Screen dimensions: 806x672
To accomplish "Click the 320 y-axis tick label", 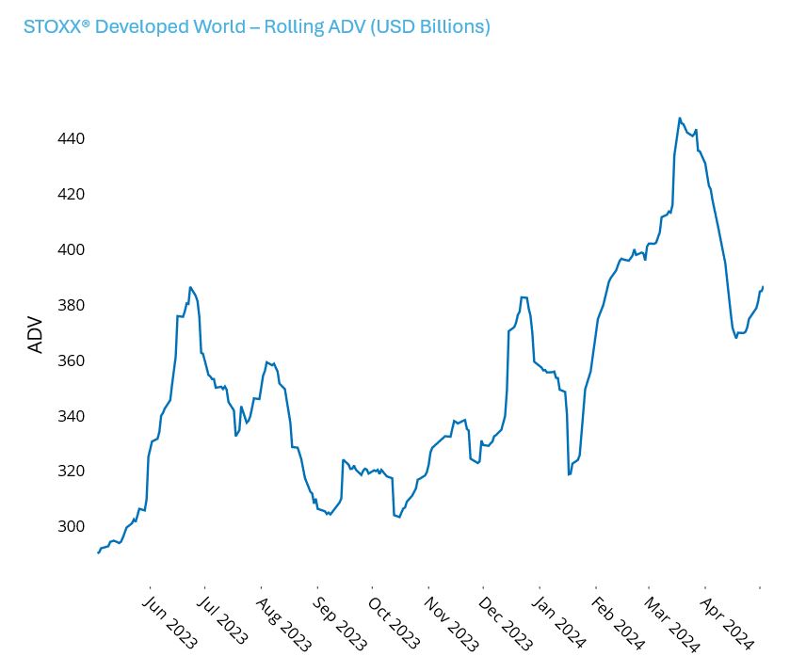I will point(71,472).
